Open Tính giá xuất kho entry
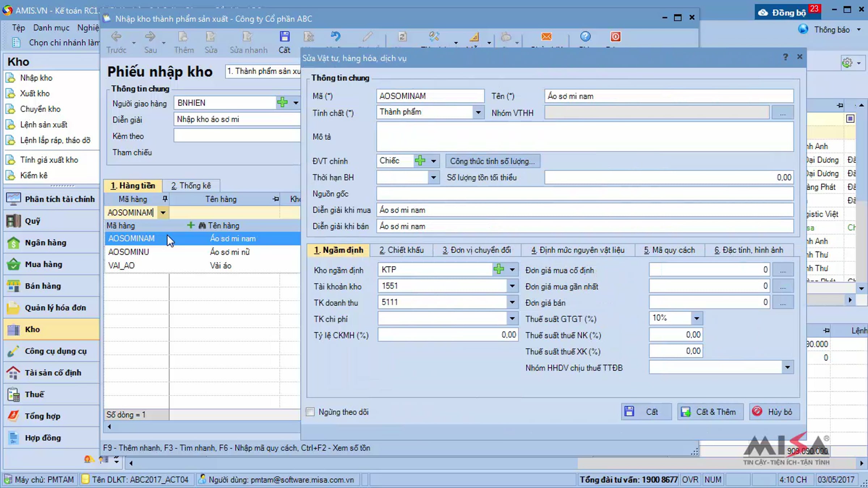The height and width of the screenshot is (488, 868). pyautogui.click(x=49, y=160)
